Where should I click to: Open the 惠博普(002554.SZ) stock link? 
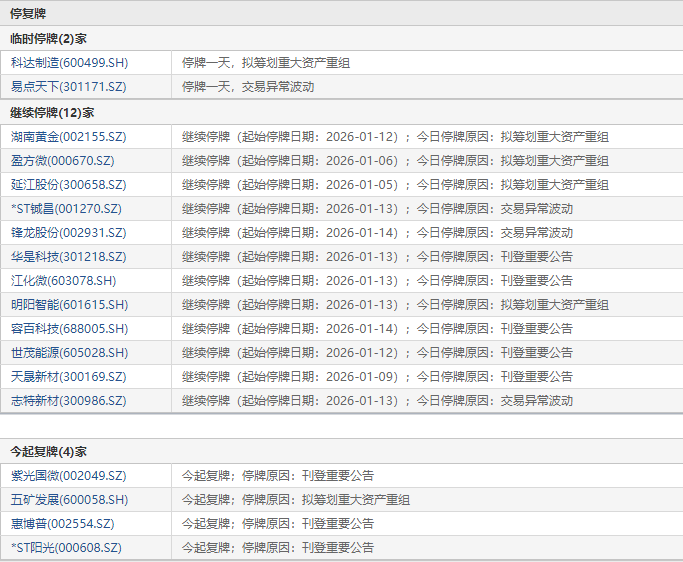click(63, 524)
